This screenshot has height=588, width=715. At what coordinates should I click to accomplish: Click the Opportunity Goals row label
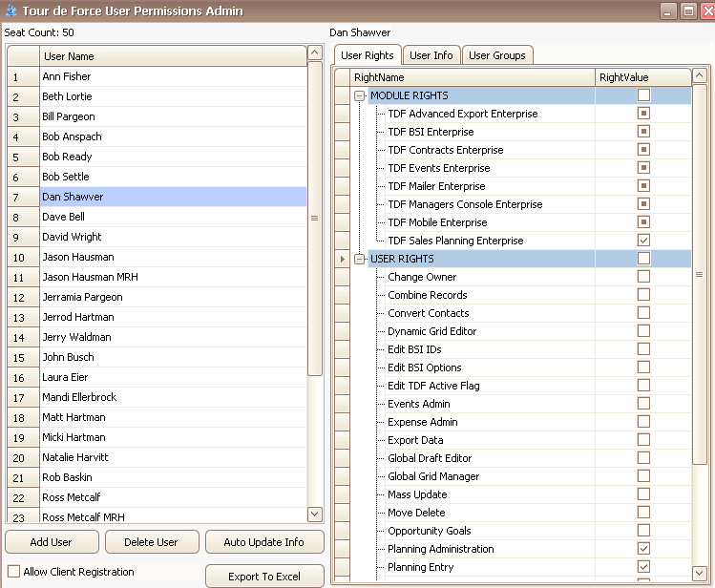click(429, 531)
